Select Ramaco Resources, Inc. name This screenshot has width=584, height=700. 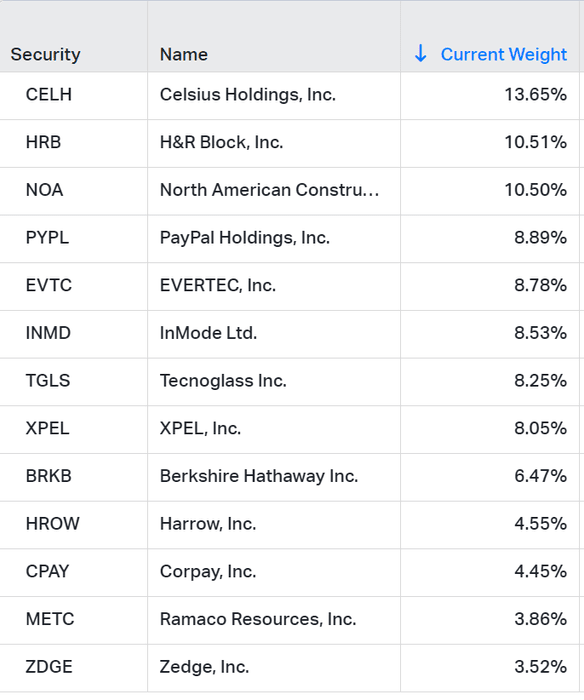(x=258, y=619)
